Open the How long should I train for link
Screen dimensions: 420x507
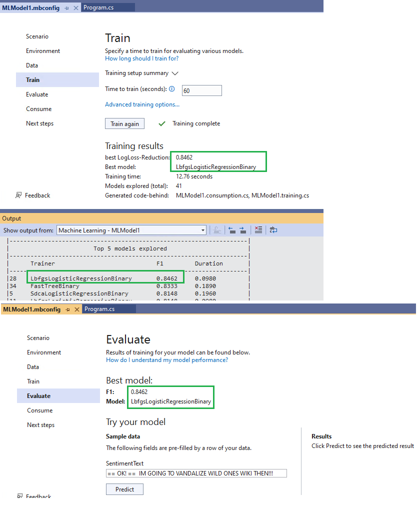[x=141, y=58]
